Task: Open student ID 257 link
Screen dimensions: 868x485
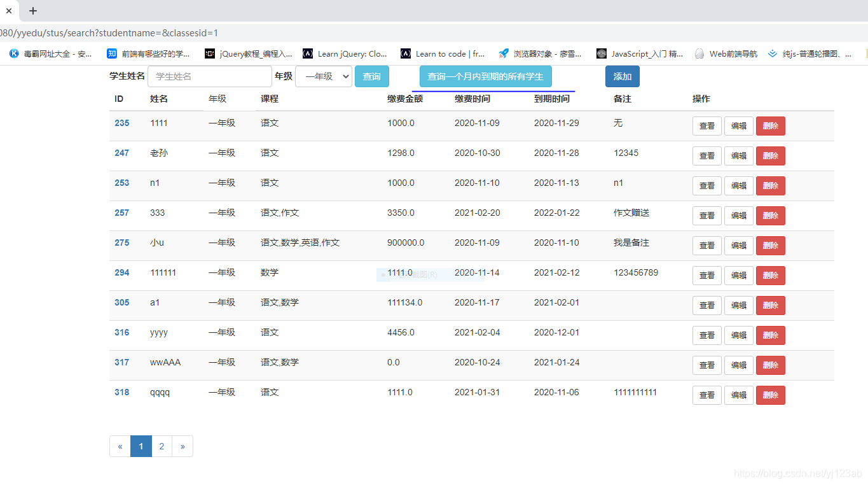Action: (x=122, y=213)
